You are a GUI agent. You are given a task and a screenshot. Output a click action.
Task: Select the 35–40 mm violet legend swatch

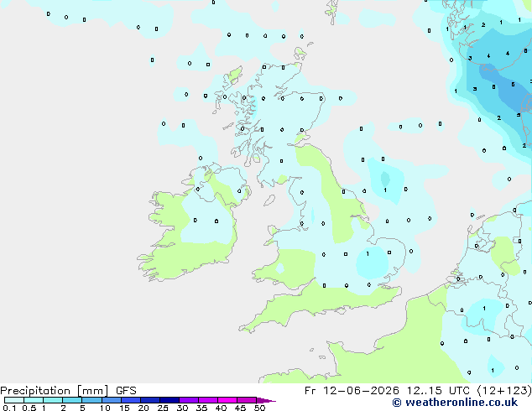[x=208, y=400]
